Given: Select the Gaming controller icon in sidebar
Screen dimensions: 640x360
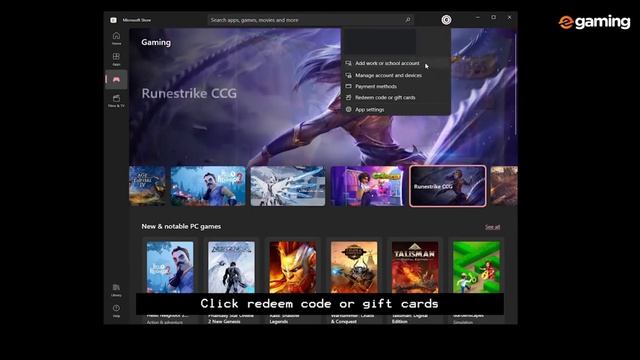Looking at the screenshot, I should pyautogui.click(x=116, y=79).
